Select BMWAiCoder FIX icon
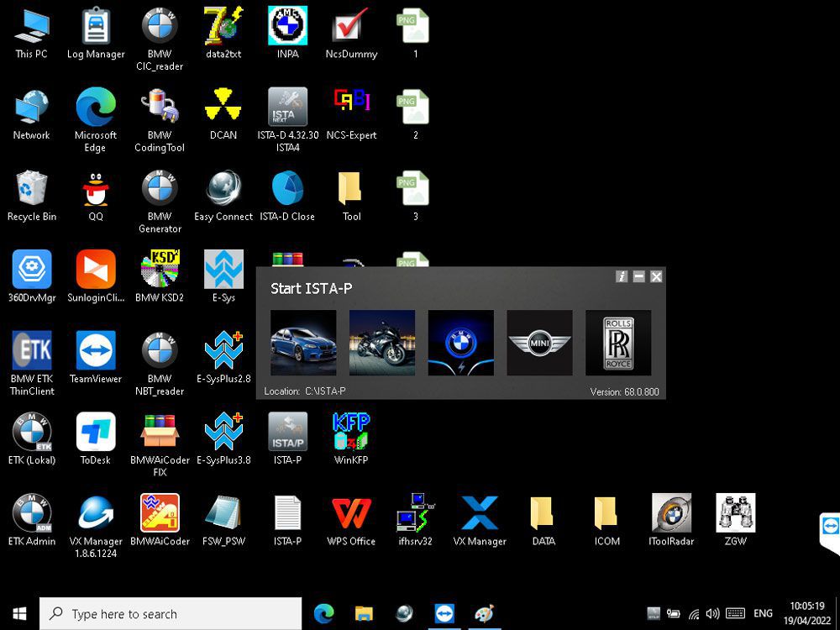Viewport: 840px width, 630px height. click(x=160, y=444)
